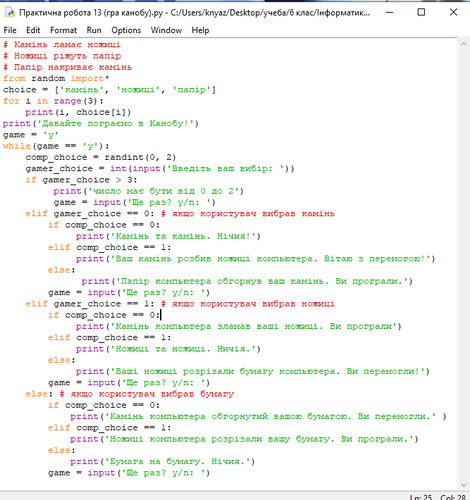Screen dimensions: 470x500
Task: Click the 'choice = [' list definition line
Action: (x=110, y=90)
